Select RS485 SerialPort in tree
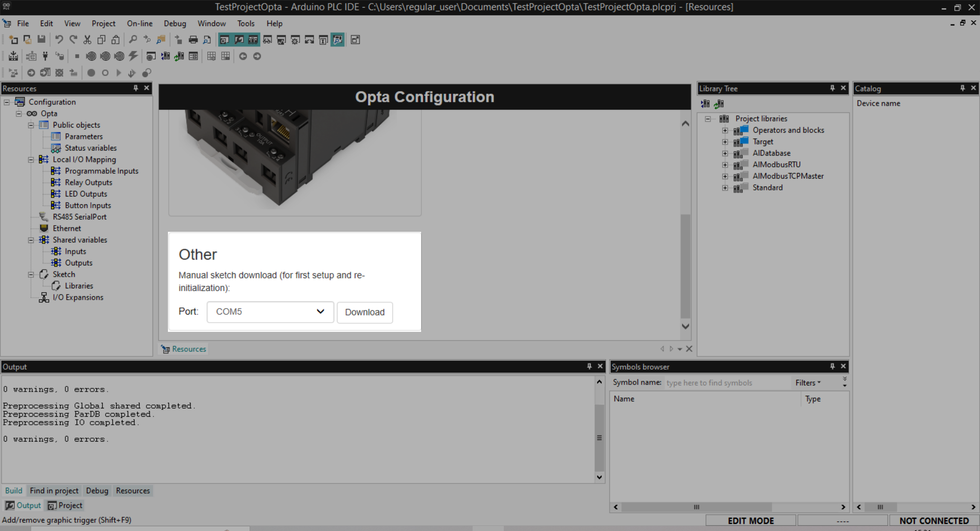 (x=80, y=216)
